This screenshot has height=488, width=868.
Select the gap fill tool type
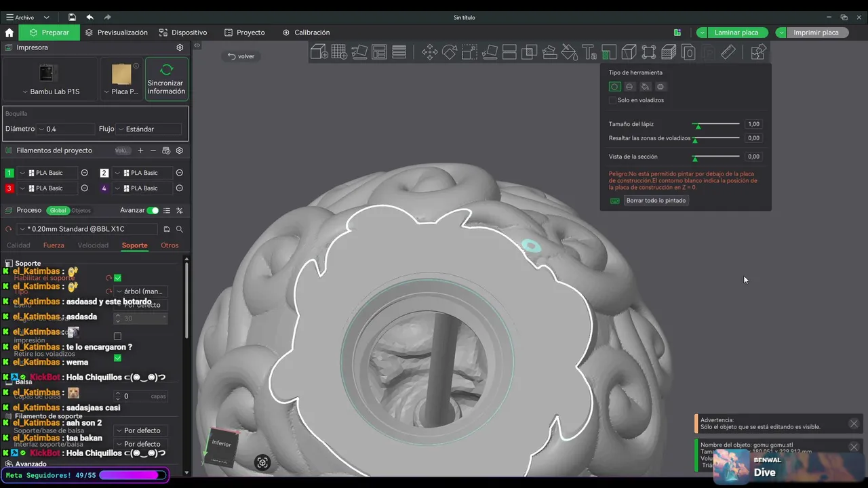[x=660, y=87]
